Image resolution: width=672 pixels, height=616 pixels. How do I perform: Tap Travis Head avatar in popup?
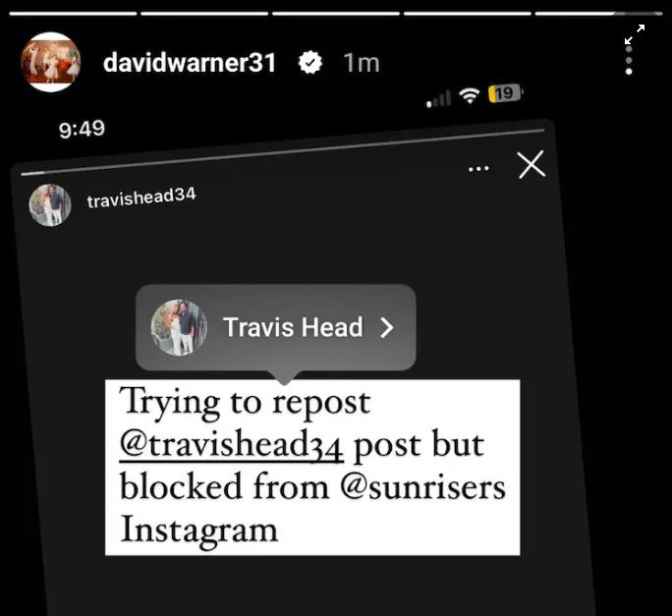[x=179, y=327]
